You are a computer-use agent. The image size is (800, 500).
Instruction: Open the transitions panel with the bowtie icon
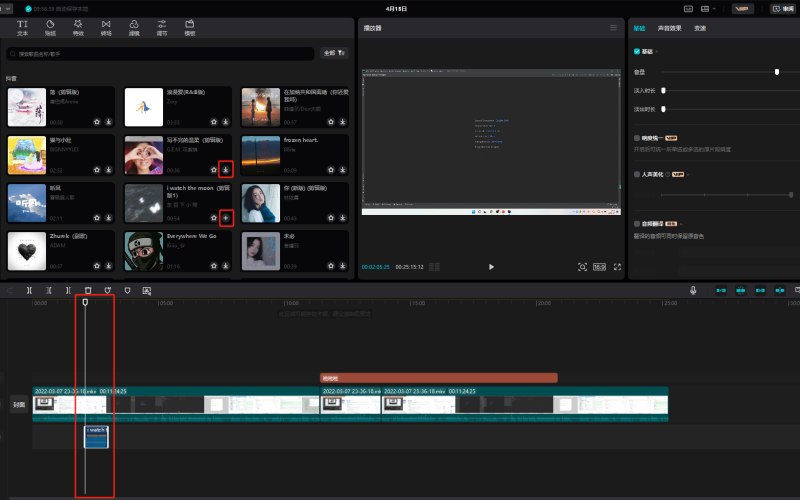point(106,28)
